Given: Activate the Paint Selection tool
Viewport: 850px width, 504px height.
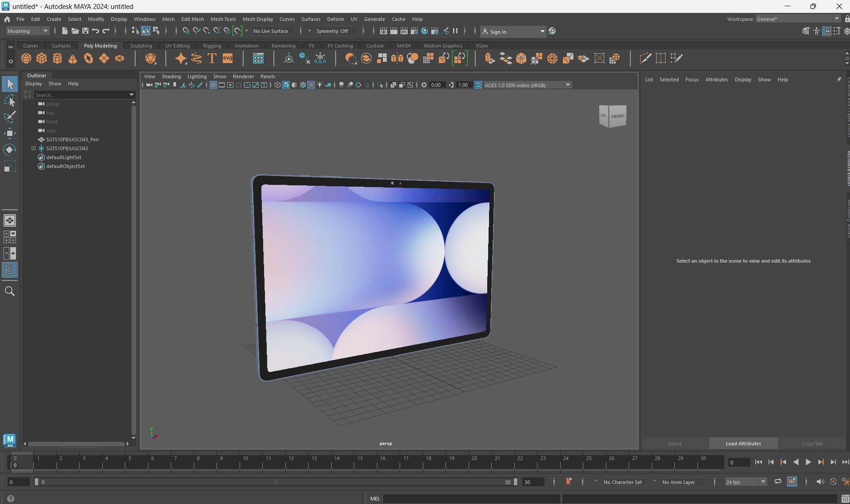Looking at the screenshot, I should [x=10, y=117].
